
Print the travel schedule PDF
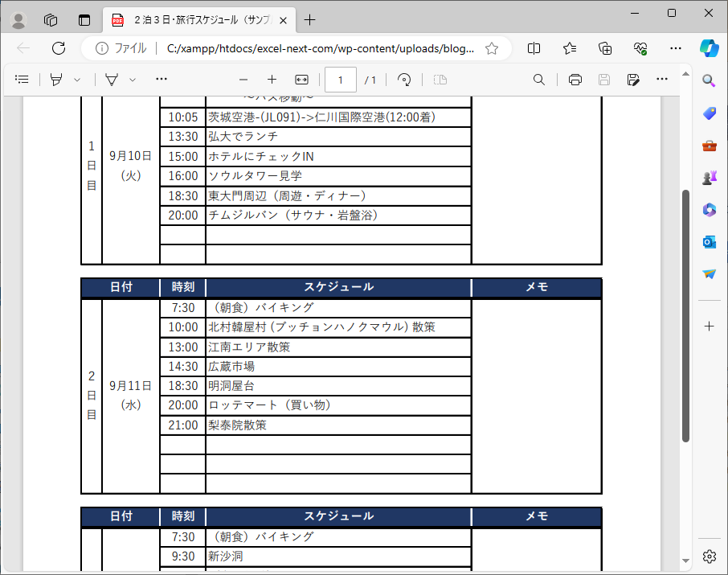[574, 79]
